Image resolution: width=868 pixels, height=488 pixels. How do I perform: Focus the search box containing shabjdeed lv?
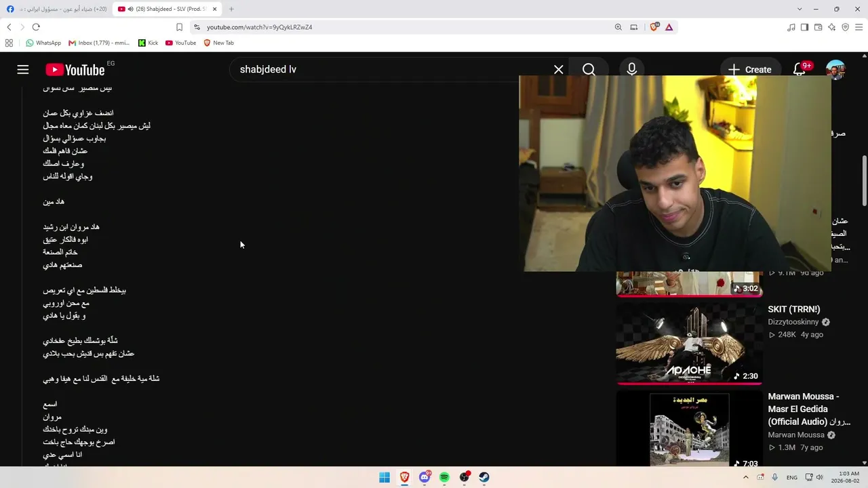pyautogui.click(x=393, y=70)
